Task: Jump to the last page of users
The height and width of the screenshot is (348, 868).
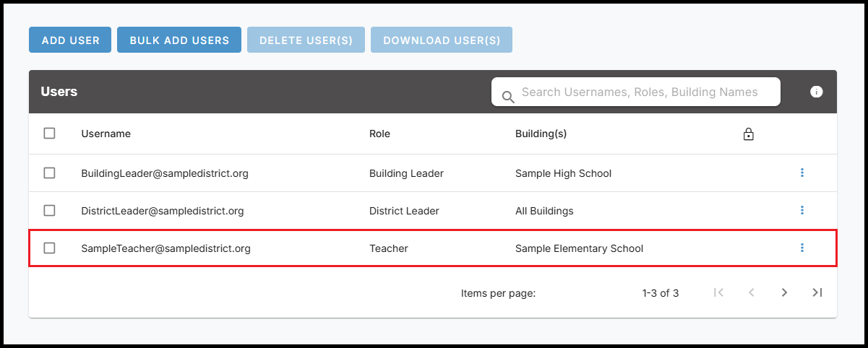Action: pos(817,292)
